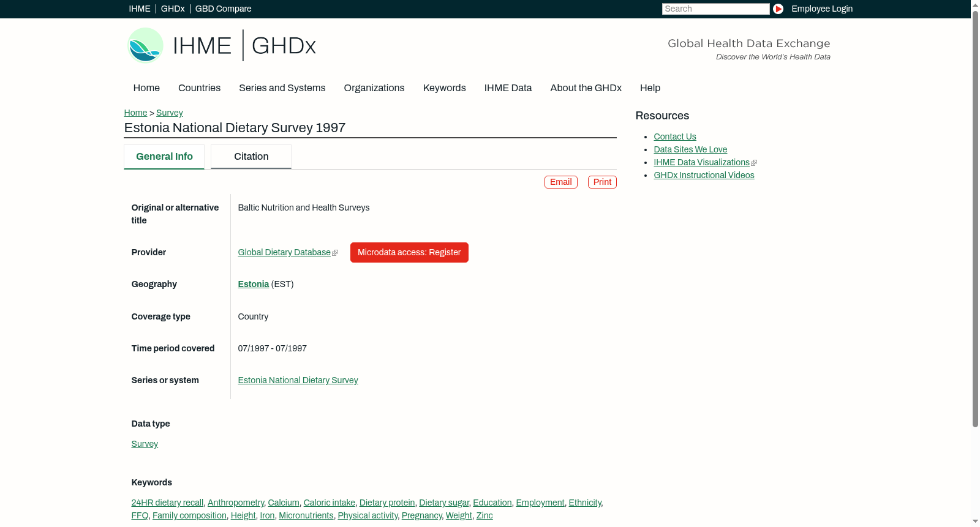Click the Survey data type link
980x527 pixels.
click(x=145, y=444)
